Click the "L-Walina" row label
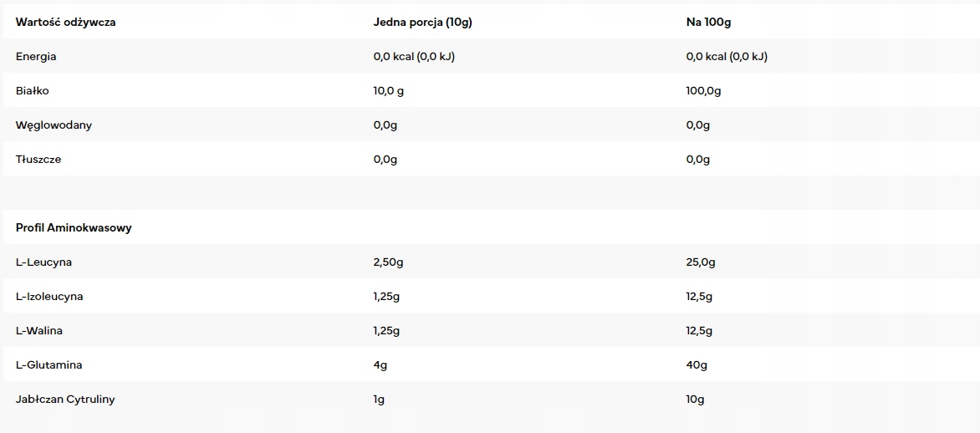Screen dimensions: 980x433 click(x=39, y=331)
